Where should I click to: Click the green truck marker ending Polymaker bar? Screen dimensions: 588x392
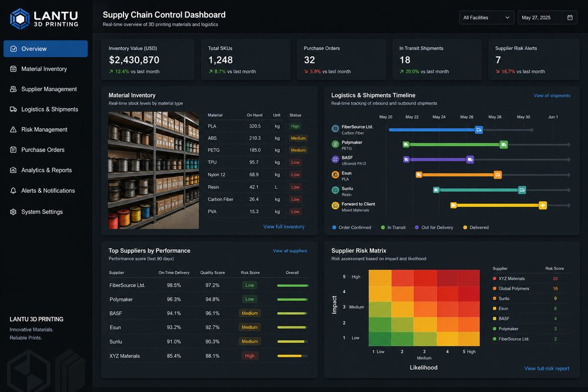pyautogui.click(x=504, y=145)
